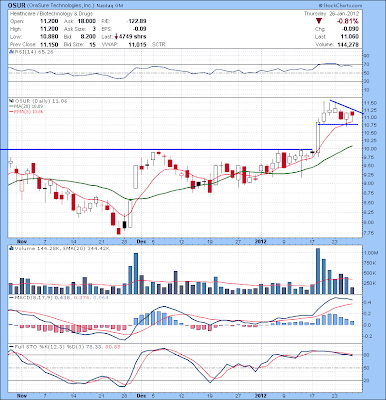386x400 pixels.
Task: Click the Prev Close value 11.150
Action: (x=49, y=44)
